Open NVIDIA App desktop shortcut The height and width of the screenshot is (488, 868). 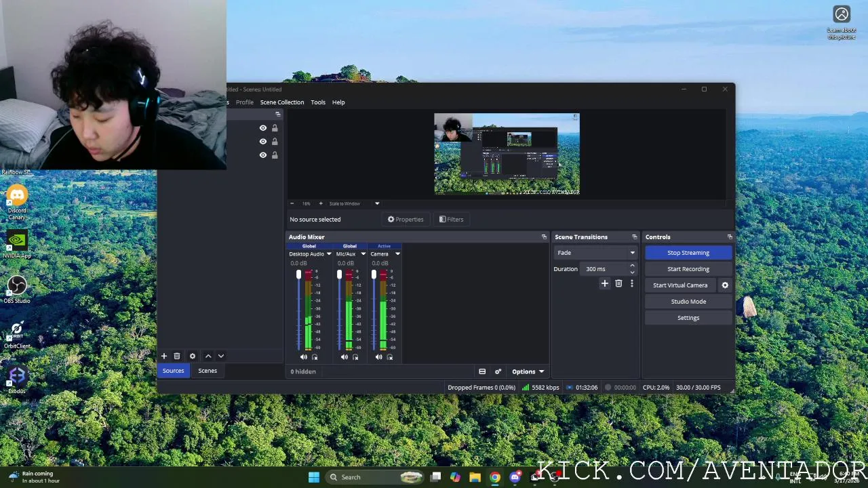[x=17, y=245]
